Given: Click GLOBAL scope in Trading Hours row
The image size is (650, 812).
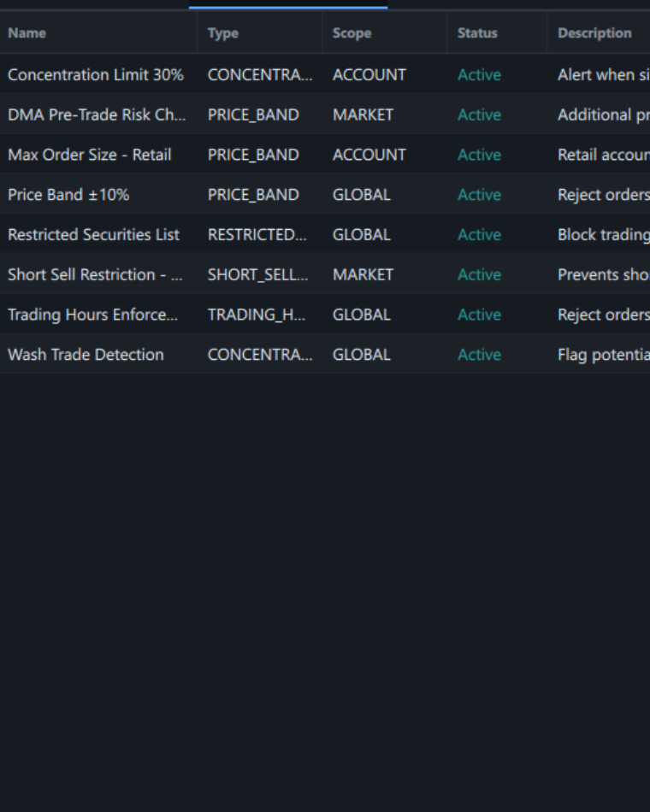Looking at the screenshot, I should click(361, 315).
